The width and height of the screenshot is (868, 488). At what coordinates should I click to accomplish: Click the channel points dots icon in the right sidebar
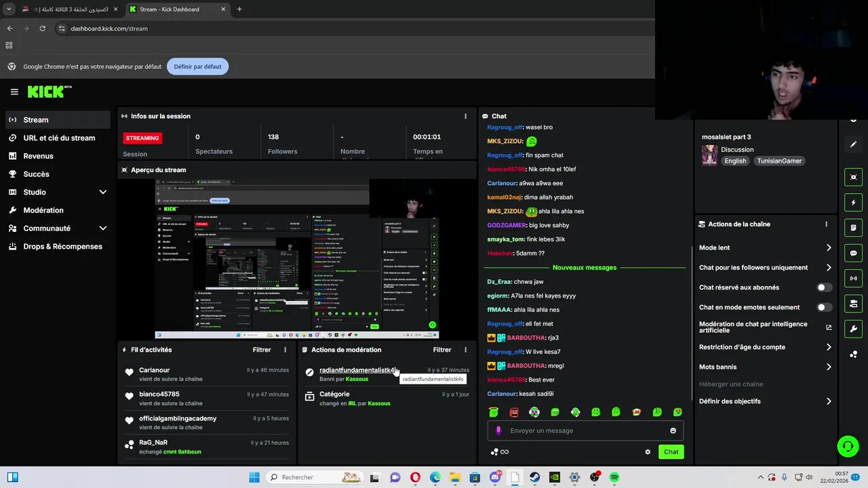click(x=853, y=354)
